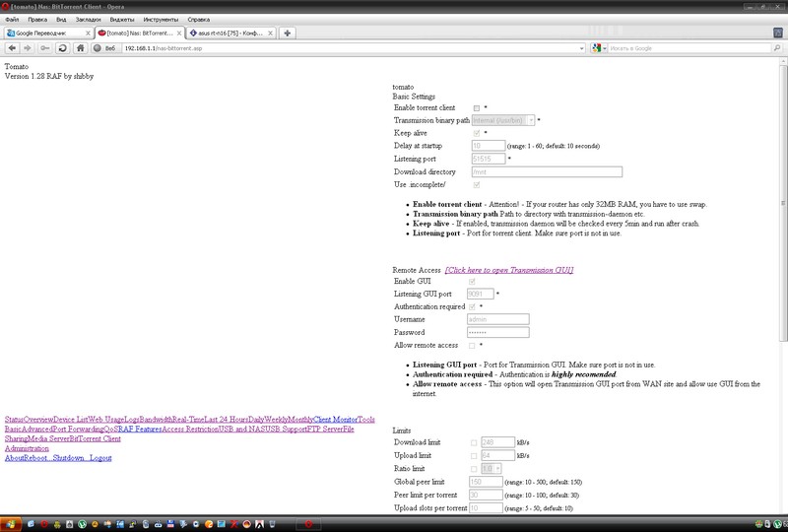Open the orange round taskbar icon
788x532 pixels.
[x=209, y=524]
